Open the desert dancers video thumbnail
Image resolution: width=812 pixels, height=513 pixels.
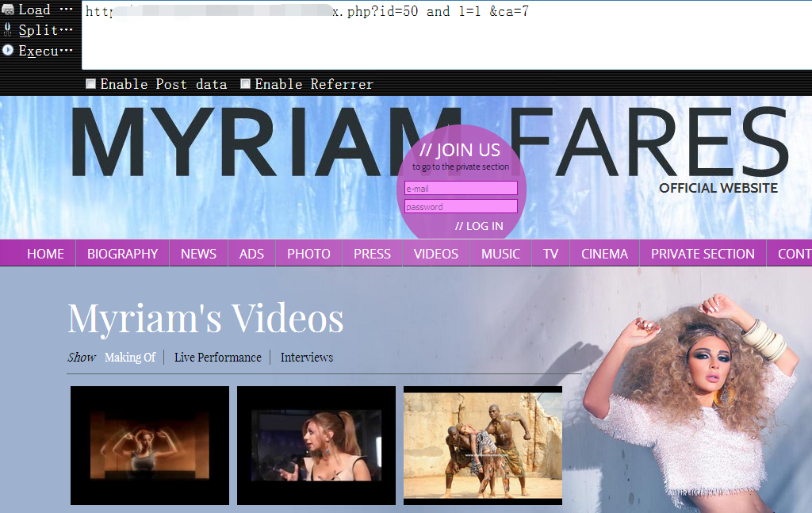(x=483, y=445)
